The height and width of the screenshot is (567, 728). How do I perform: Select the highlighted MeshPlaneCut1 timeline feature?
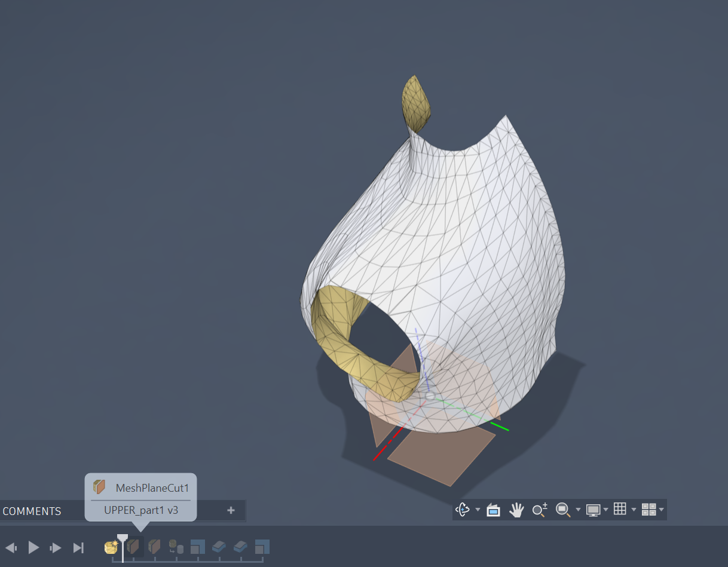click(133, 547)
